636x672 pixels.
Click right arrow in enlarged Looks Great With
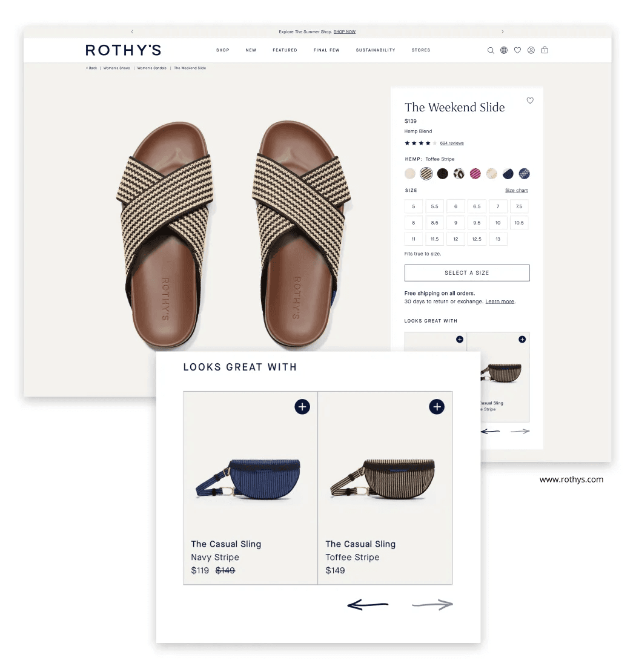pyautogui.click(x=432, y=605)
